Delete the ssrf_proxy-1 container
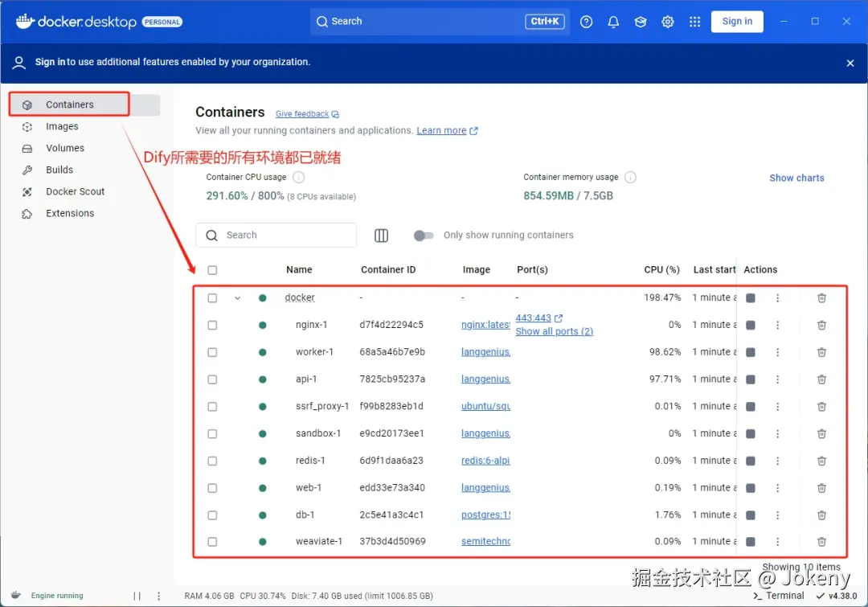 [x=822, y=407]
